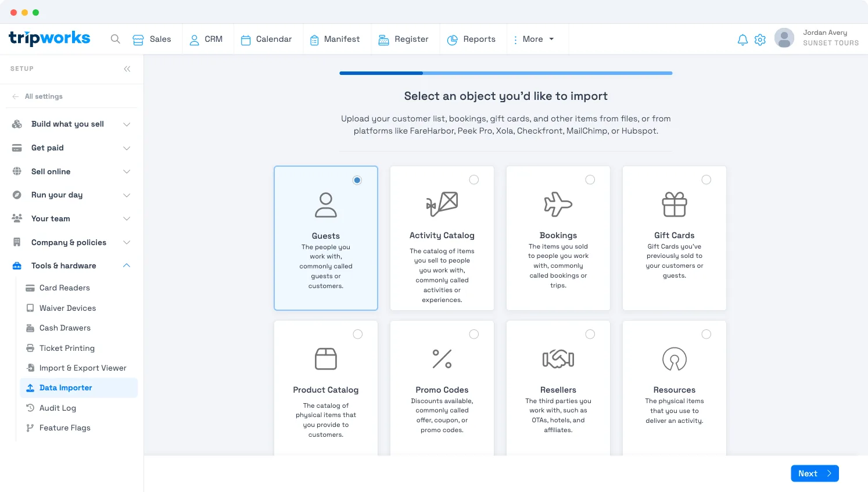Click the Jordan Avery avatar
This screenshot has height=492, width=868.
[x=784, y=38]
